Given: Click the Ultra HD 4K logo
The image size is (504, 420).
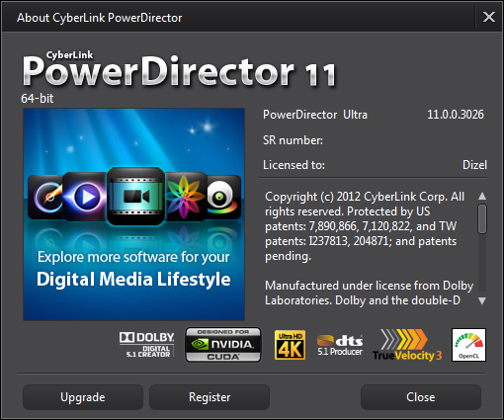Looking at the screenshot, I should pos(290,345).
